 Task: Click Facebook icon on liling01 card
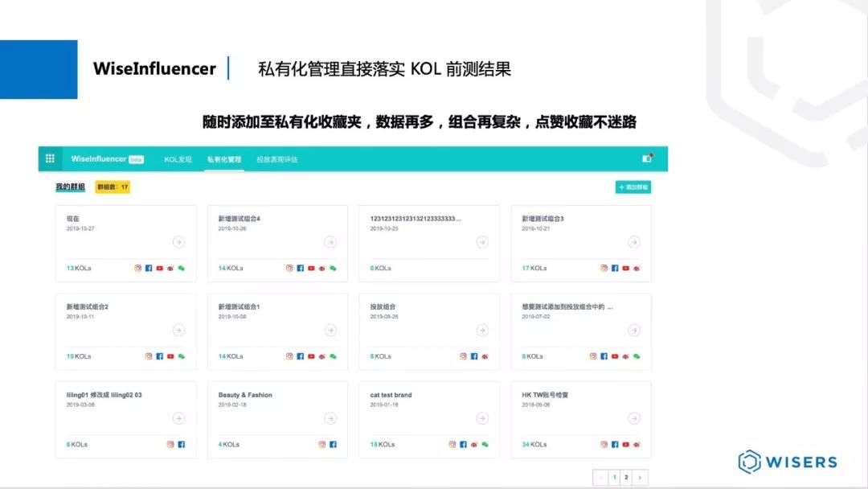tap(181, 444)
